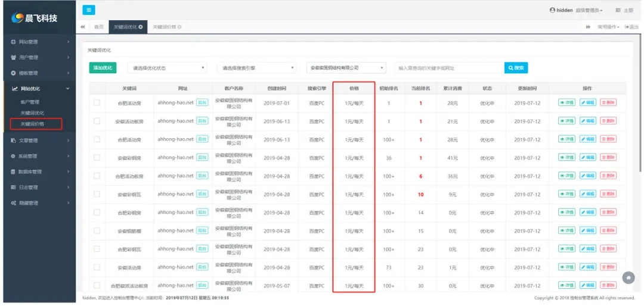Image resolution: width=644 pixels, height=306 pixels.
Task: Open the 超级管理员 user dropdown
Action: (x=589, y=10)
